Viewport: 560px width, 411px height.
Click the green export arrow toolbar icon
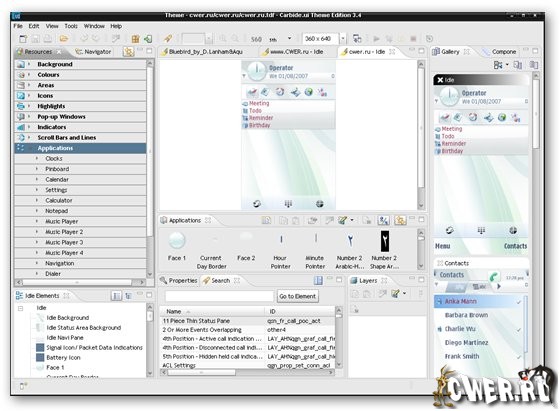click(148, 39)
